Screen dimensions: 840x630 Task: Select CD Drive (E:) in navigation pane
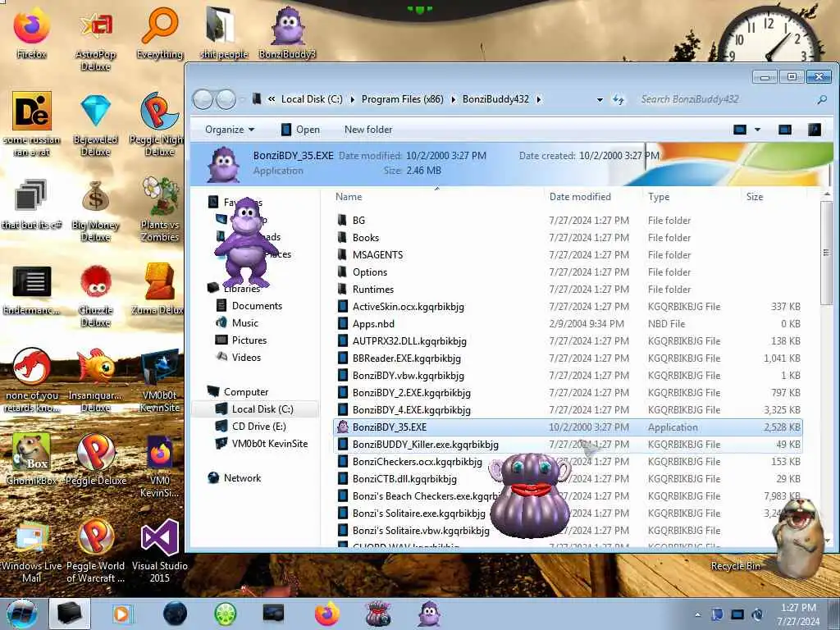[x=251, y=427]
